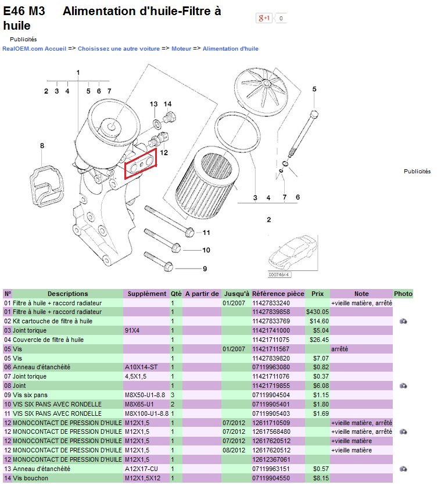Click reference 11421741000 Joint torique
Screen dimensions: 448x485
(x=271, y=330)
